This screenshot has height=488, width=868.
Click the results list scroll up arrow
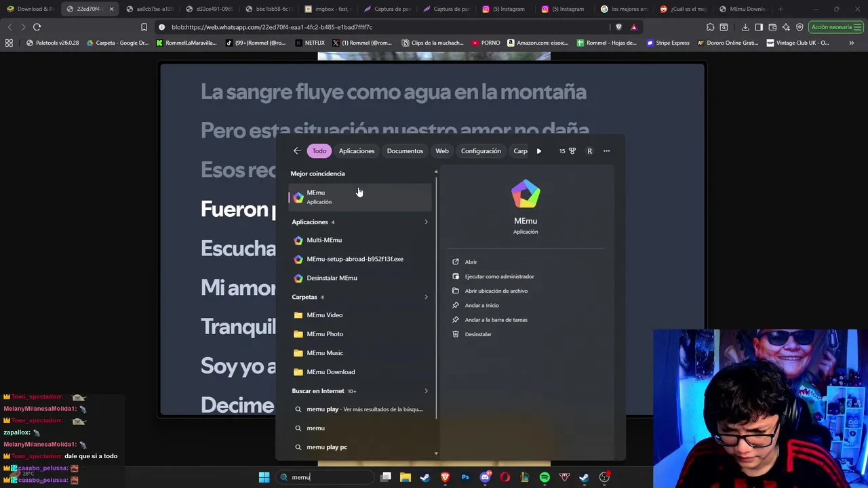click(x=436, y=171)
